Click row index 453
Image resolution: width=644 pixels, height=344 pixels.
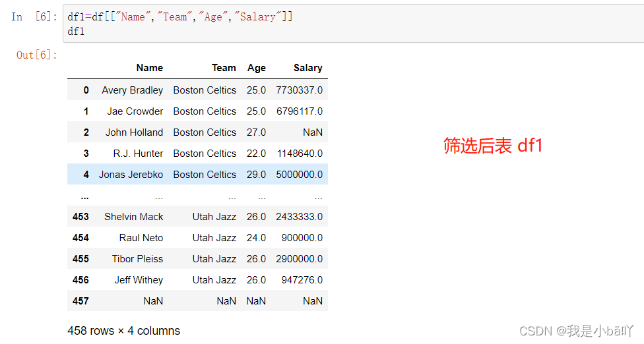coord(80,217)
